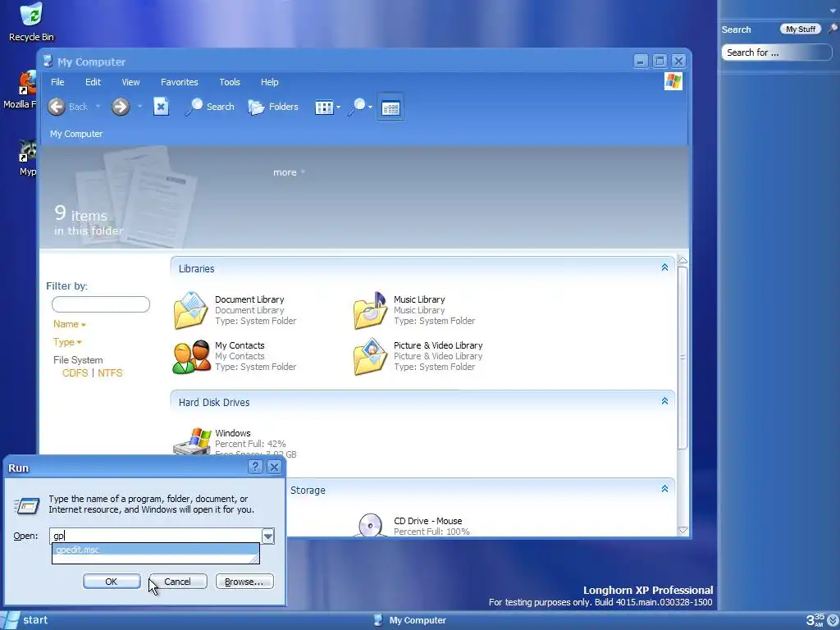Open the Favorites menu
840x630 pixels.
(x=180, y=82)
